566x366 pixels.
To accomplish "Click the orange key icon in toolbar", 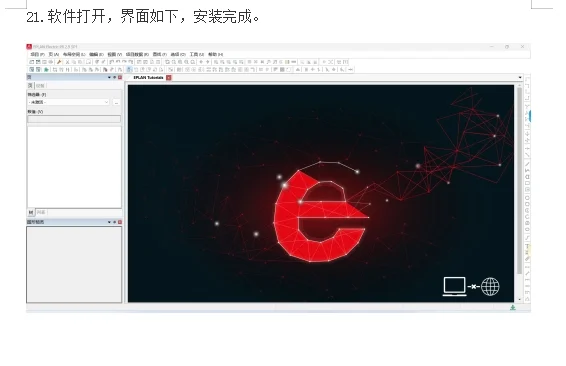I will tap(59, 62).
